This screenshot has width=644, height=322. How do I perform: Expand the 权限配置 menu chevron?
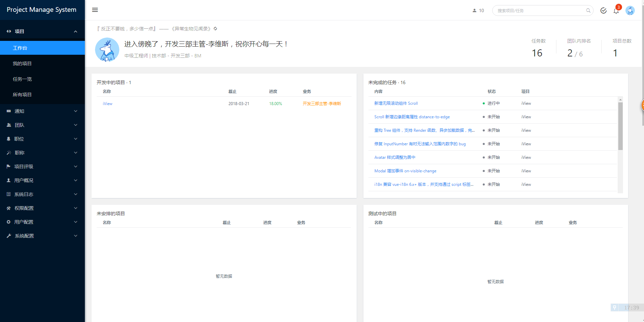pos(76,208)
